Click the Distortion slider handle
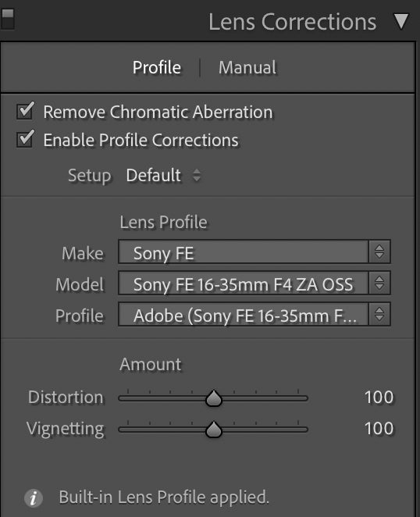This screenshot has height=517, width=420. pos(214,398)
